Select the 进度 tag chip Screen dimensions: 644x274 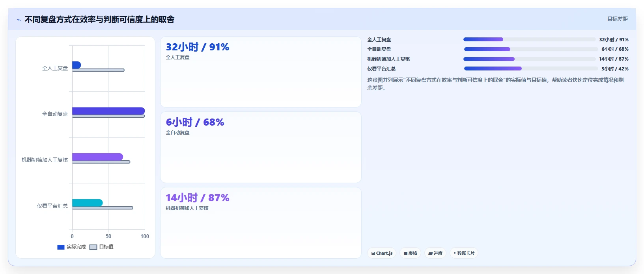coord(435,253)
